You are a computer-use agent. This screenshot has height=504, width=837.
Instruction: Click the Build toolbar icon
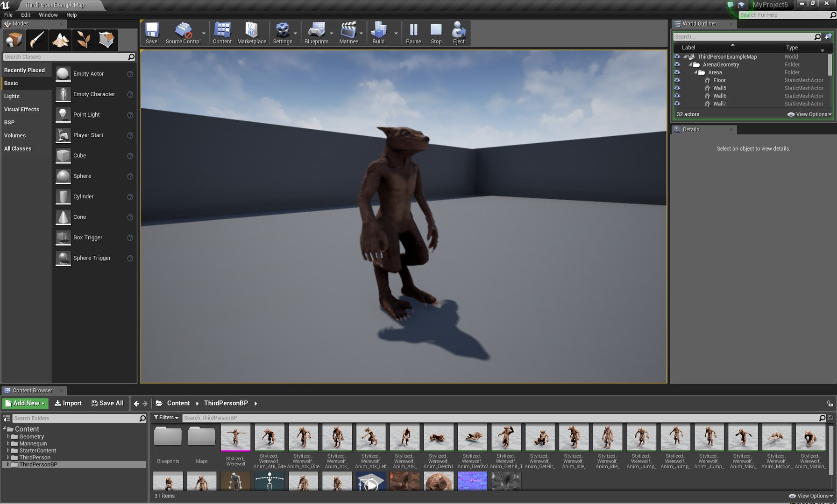pos(379,33)
